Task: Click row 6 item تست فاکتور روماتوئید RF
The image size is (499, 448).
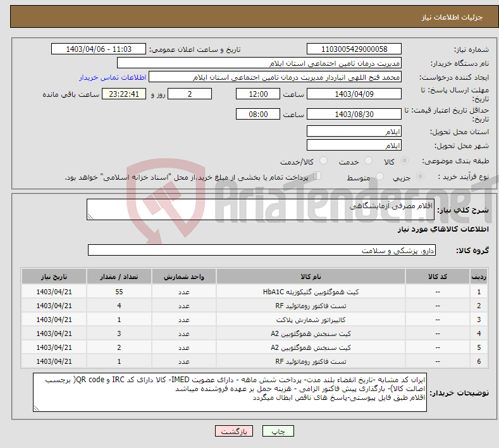Action: tap(311, 361)
